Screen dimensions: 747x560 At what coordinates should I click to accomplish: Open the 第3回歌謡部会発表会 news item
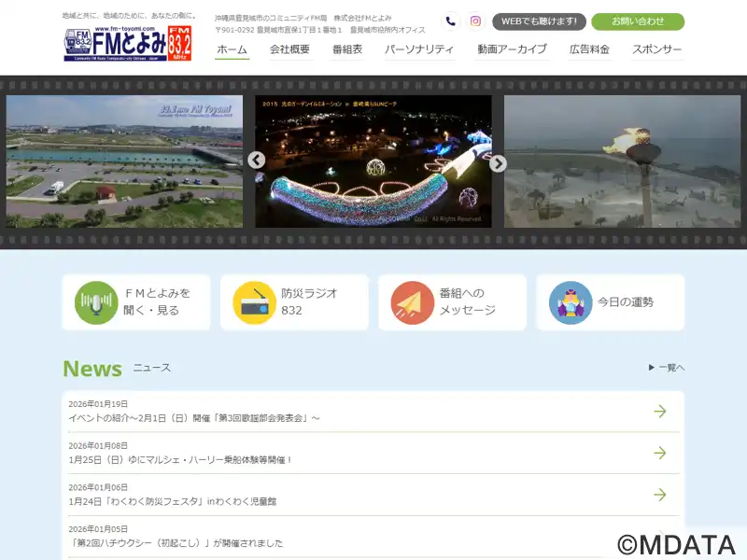pyautogui.click(x=194, y=418)
